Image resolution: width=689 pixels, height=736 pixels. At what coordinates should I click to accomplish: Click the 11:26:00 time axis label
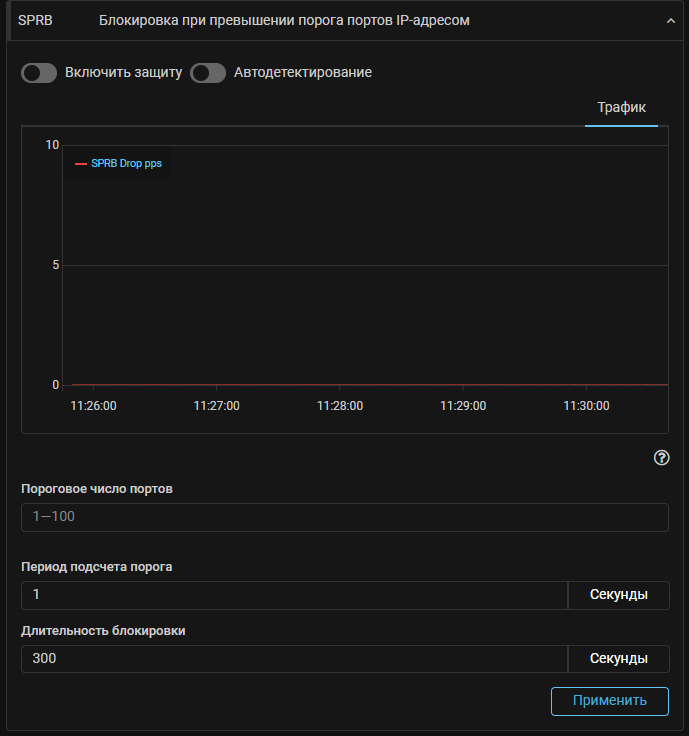(93, 406)
